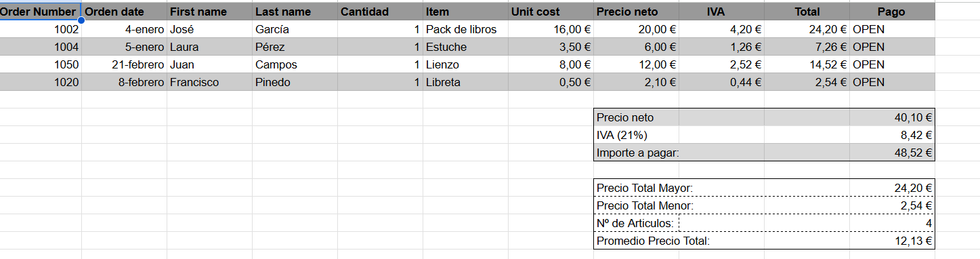Click the Precio neto header cell
The width and height of the screenshot is (980, 259).
pos(637,12)
